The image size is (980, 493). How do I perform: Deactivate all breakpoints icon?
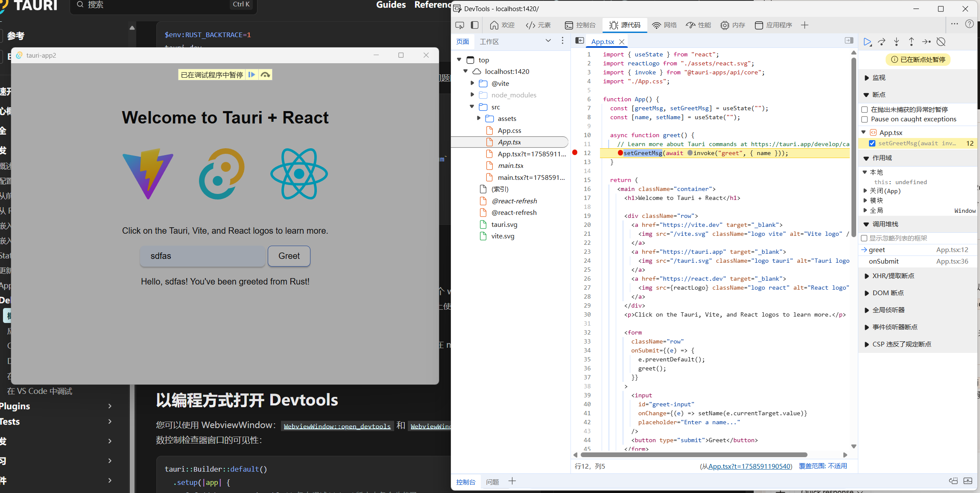(941, 41)
